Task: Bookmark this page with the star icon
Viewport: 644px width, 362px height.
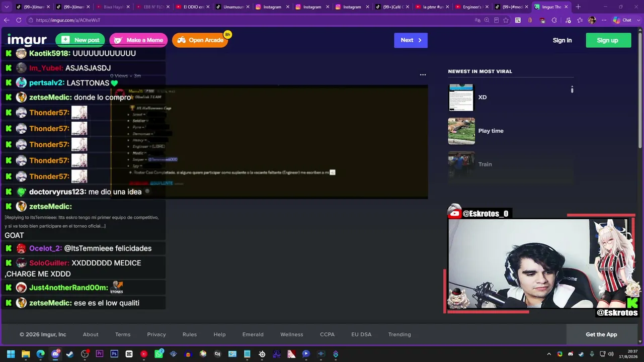Action: point(506,20)
